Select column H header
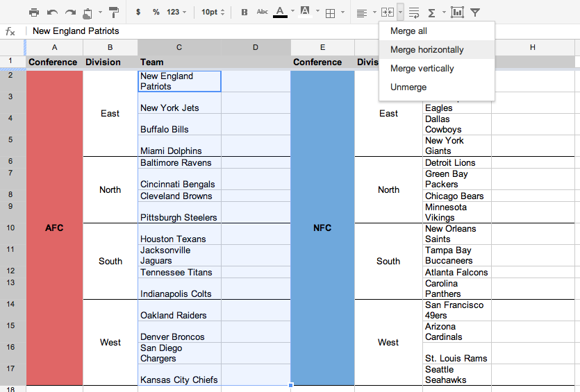 click(533, 47)
